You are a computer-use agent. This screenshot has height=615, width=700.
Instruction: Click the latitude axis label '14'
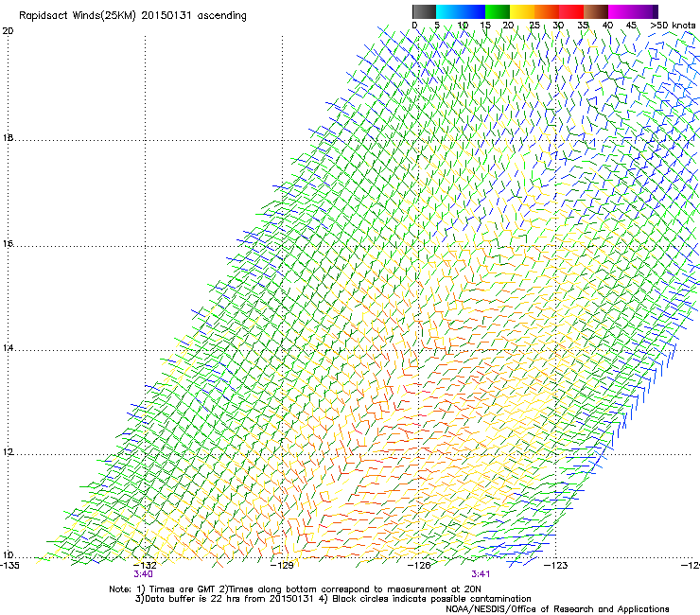[x=8, y=348]
